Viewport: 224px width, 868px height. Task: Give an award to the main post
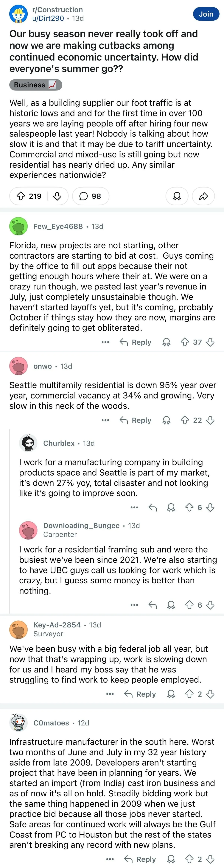[177, 196]
